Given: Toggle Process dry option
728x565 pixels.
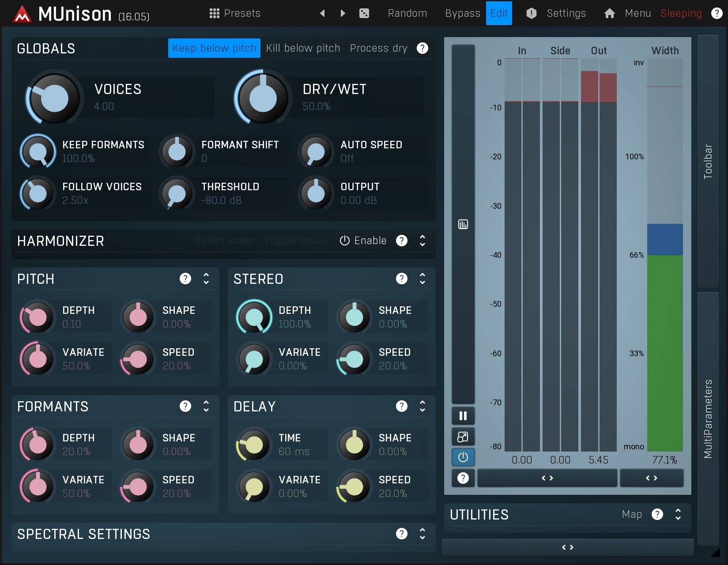Looking at the screenshot, I should (378, 48).
